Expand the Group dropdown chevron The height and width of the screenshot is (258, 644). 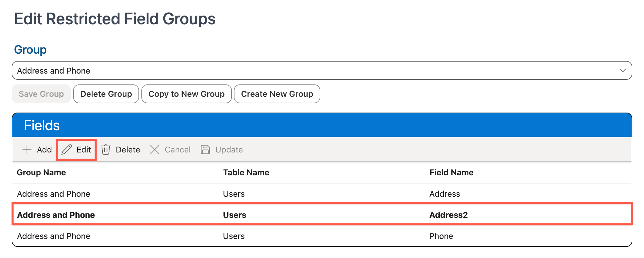tap(623, 70)
